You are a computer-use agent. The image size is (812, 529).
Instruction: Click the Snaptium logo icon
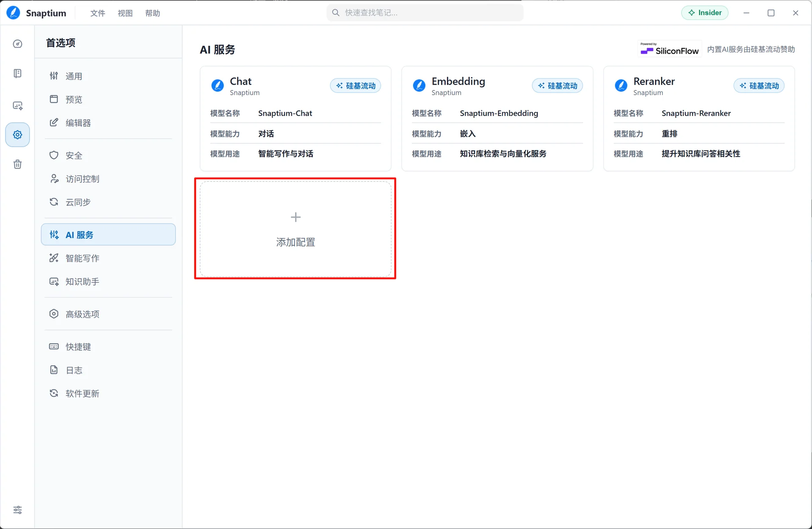(x=13, y=13)
